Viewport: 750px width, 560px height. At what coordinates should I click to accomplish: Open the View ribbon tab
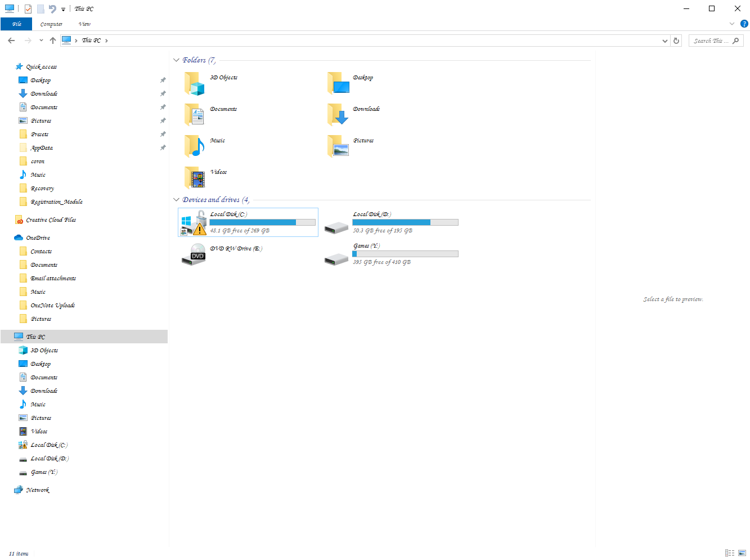(x=84, y=24)
